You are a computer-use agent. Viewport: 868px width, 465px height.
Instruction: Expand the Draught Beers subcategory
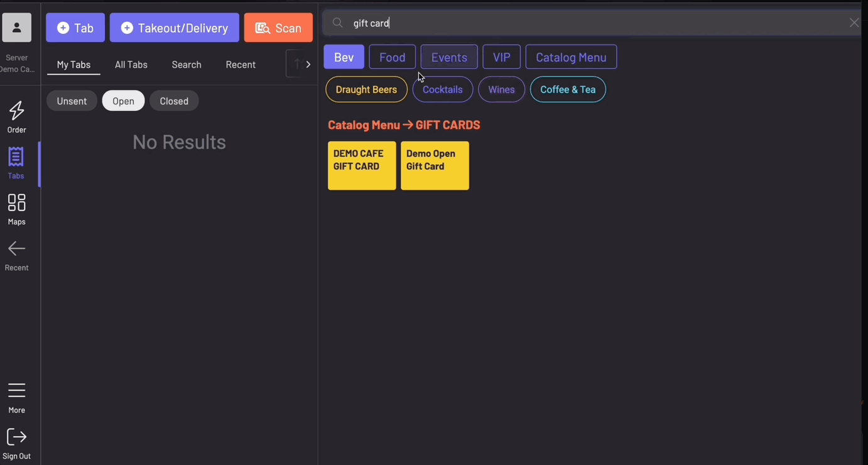366,89
